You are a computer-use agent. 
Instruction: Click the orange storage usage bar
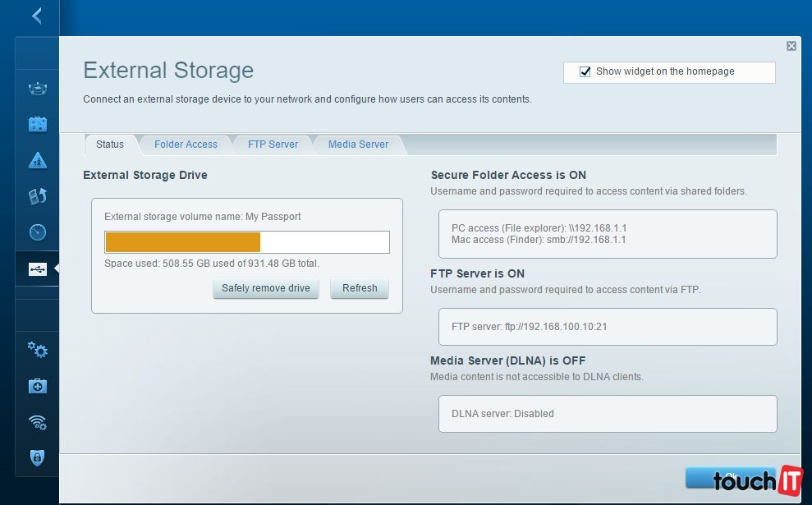click(183, 242)
